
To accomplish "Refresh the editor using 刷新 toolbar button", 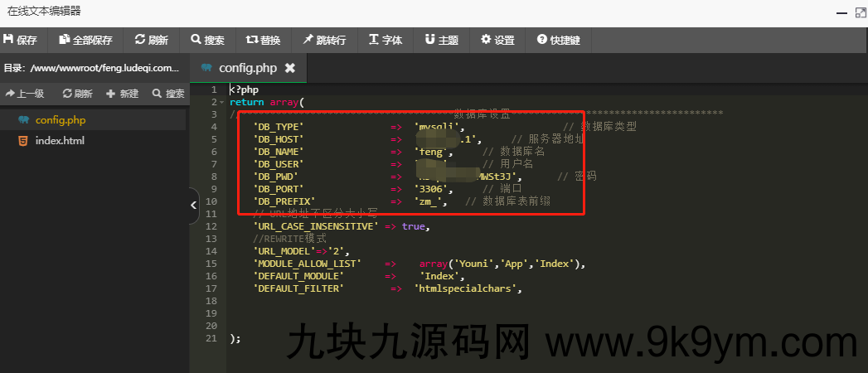I will [151, 40].
